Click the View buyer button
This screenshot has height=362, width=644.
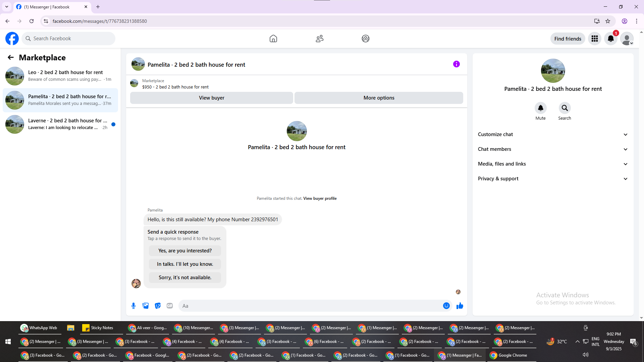pyautogui.click(x=212, y=98)
